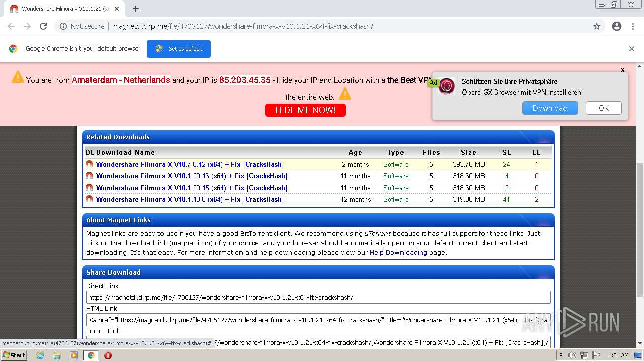This screenshot has width=644, height=362.
Task: Open the Action Center flag icon
Action: pos(596,355)
